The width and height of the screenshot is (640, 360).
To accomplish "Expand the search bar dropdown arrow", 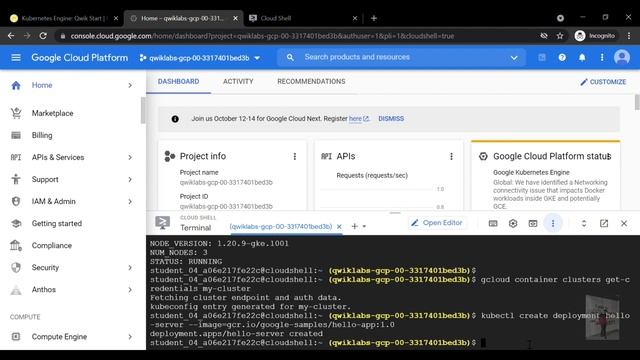I will [514, 58].
